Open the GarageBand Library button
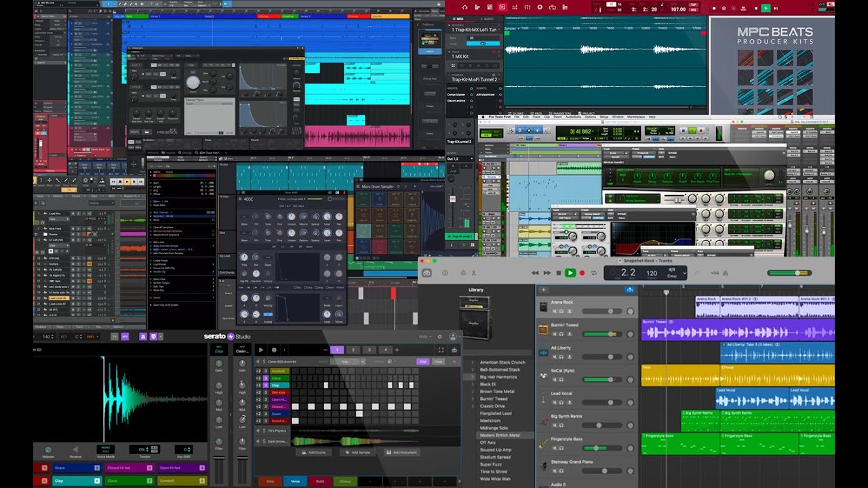The height and width of the screenshot is (488, 868). (427, 272)
